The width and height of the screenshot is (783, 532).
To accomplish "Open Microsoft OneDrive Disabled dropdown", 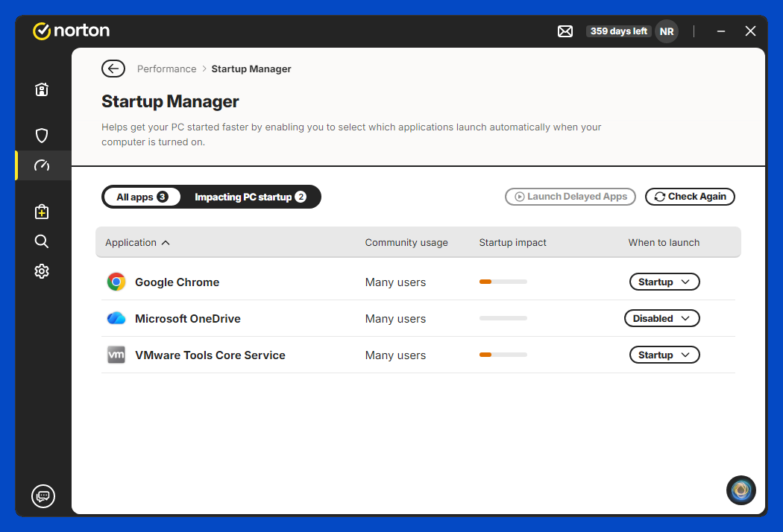I will click(x=661, y=318).
